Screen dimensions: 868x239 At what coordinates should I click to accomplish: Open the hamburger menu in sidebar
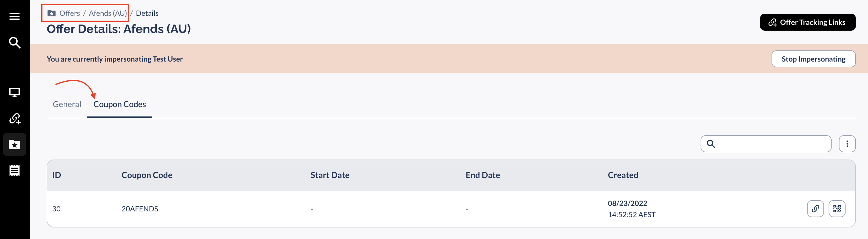pyautogui.click(x=15, y=16)
